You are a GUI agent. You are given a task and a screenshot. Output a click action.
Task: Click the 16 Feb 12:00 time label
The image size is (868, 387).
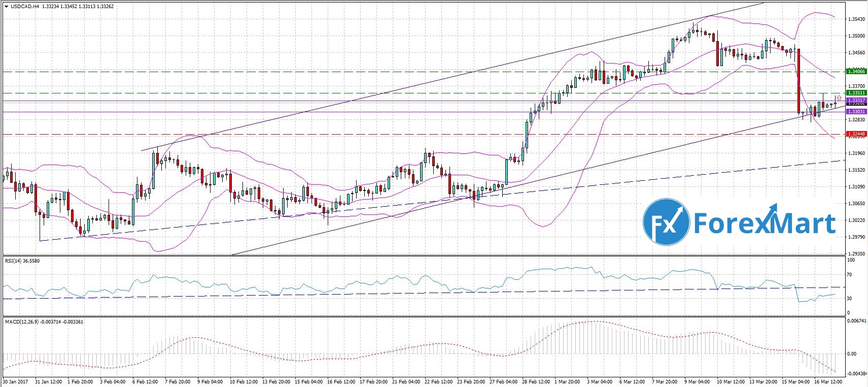(340, 381)
